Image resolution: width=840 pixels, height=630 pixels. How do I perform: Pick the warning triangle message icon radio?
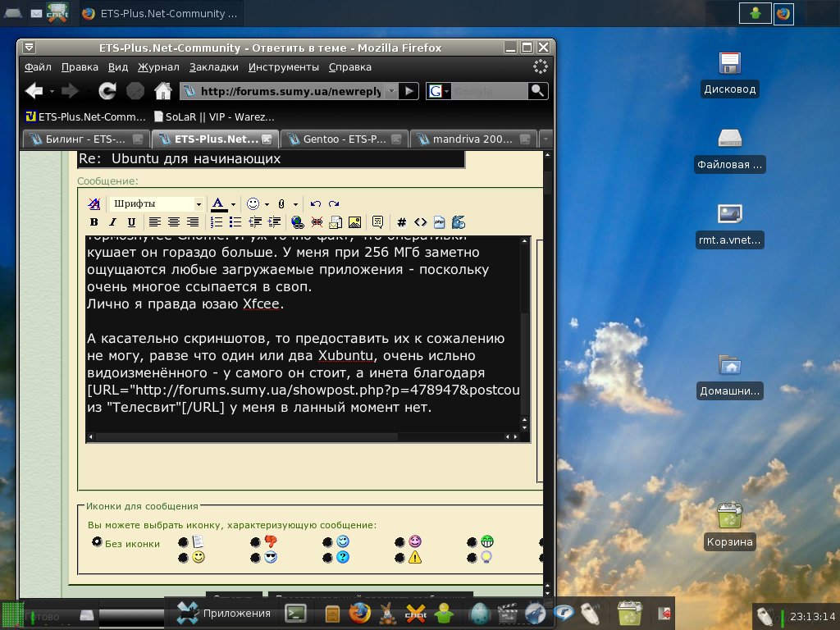click(x=400, y=558)
